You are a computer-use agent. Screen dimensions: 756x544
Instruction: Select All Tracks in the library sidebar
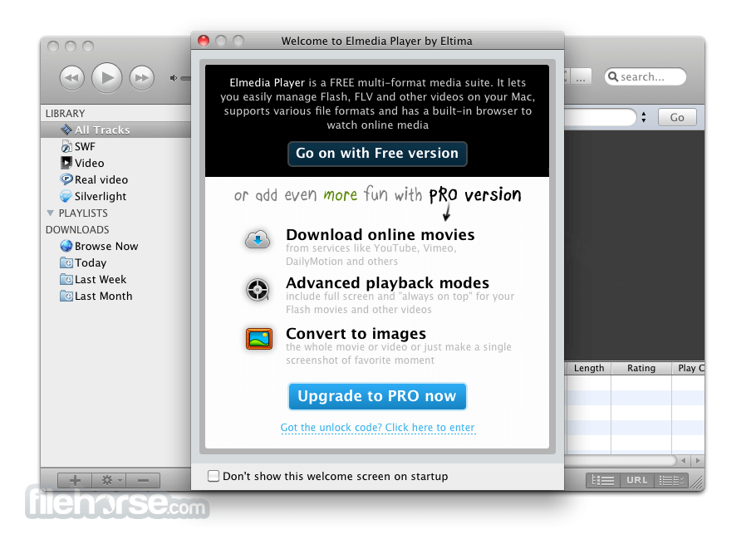(115, 130)
